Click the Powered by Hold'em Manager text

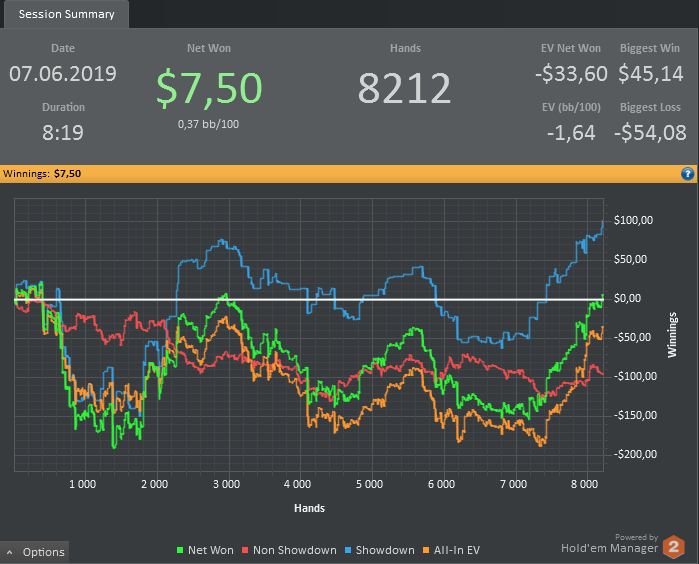[609, 544]
